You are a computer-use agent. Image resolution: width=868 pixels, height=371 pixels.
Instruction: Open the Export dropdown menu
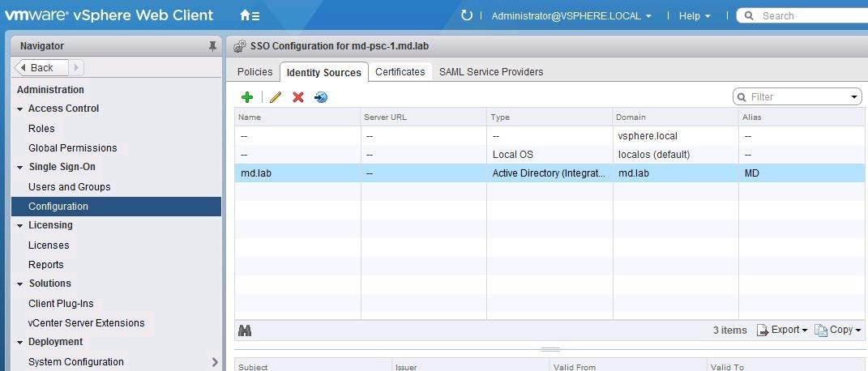(782, 330)
